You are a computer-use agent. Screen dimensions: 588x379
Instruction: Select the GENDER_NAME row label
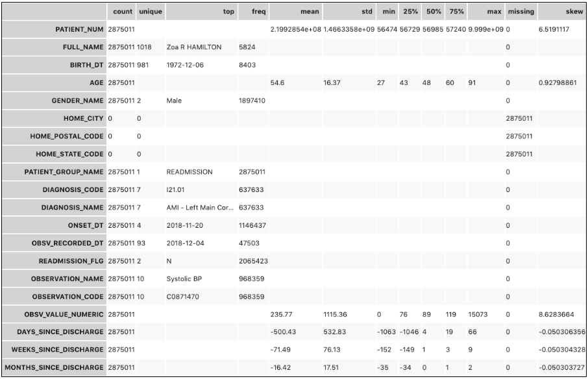55,101
